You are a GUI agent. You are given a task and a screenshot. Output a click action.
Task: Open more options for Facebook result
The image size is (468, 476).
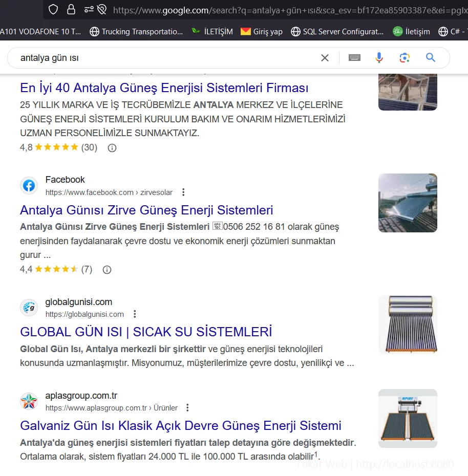coord(183,192)
